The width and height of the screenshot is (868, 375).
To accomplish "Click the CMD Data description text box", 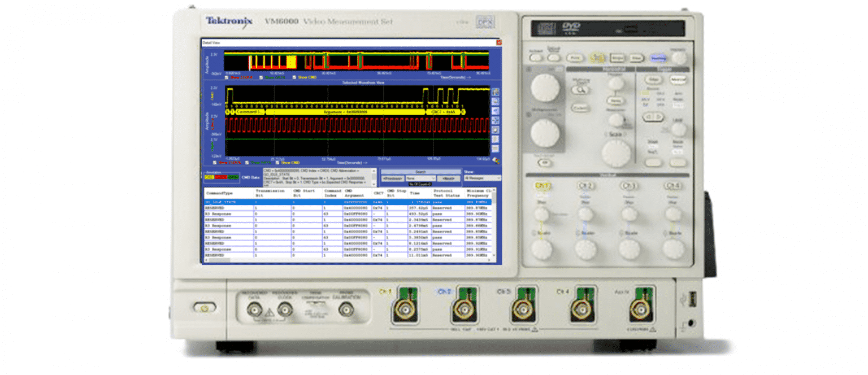I will (x=319, y=177).
